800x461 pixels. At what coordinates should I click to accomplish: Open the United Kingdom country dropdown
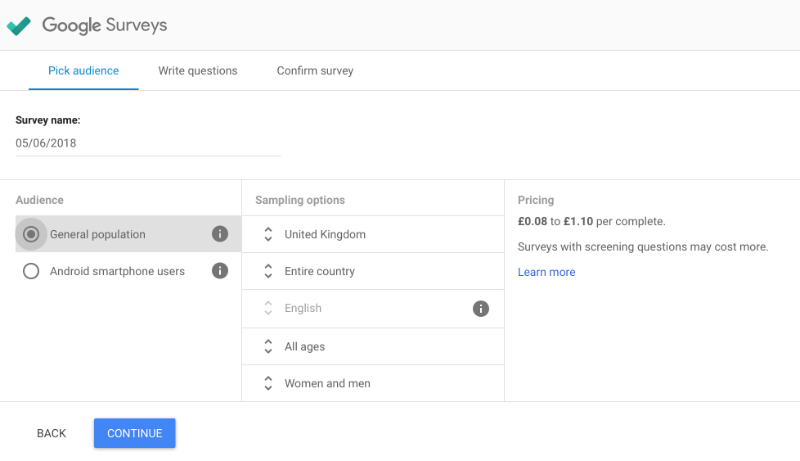pos(373,234)
